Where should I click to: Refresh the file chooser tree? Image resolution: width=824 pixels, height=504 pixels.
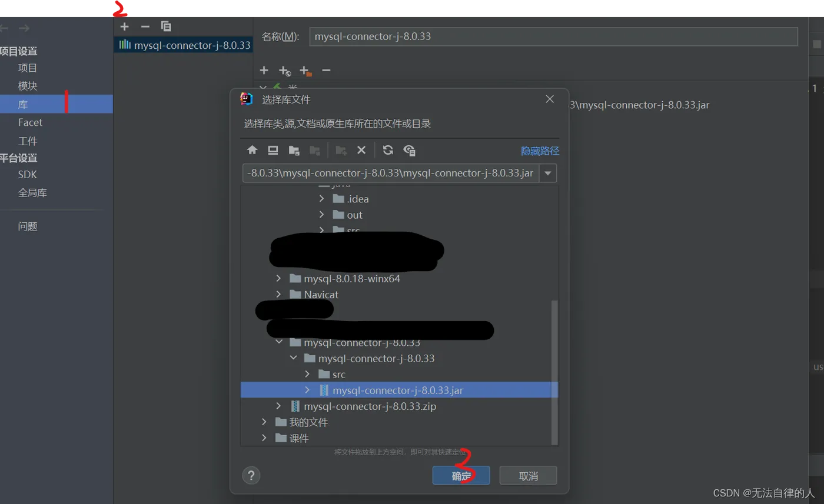pos(388,150)
